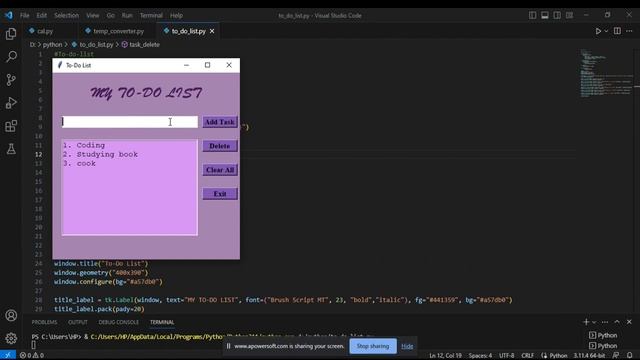The height and width of the screenshot is (360, 640).
Task: Click the Delete button in To-Do List
Action: coord(220,146)
